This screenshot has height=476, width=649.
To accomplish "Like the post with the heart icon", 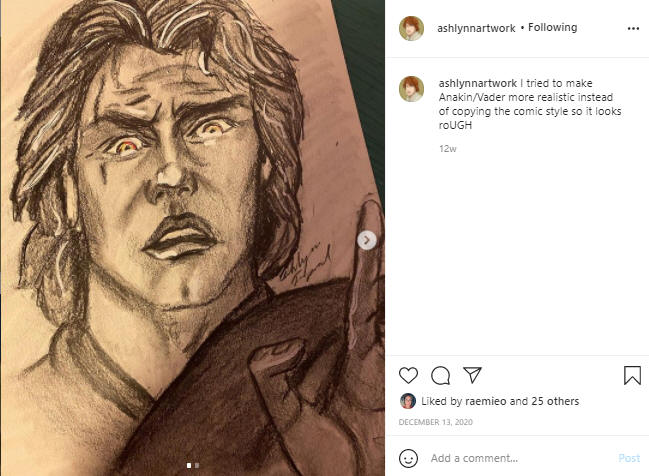I will pyautogui.click(x=408, y=375).
